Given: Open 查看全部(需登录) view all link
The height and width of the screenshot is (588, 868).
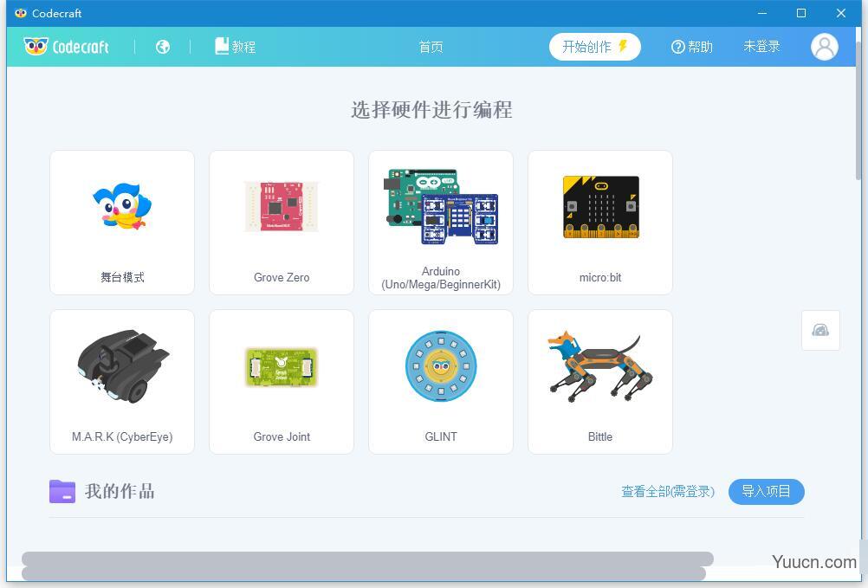Looking at the screenshot, I should pyautogui.click(x=667, y=491).
